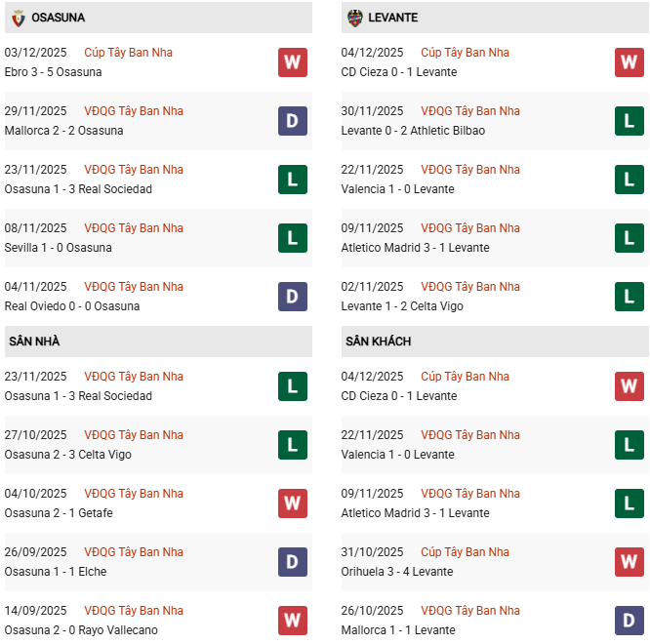Click the L badge for Levante 0 - 2 Athletic Bilbao
This screenshot has width=650, height=644.
[x=629, y=121]
